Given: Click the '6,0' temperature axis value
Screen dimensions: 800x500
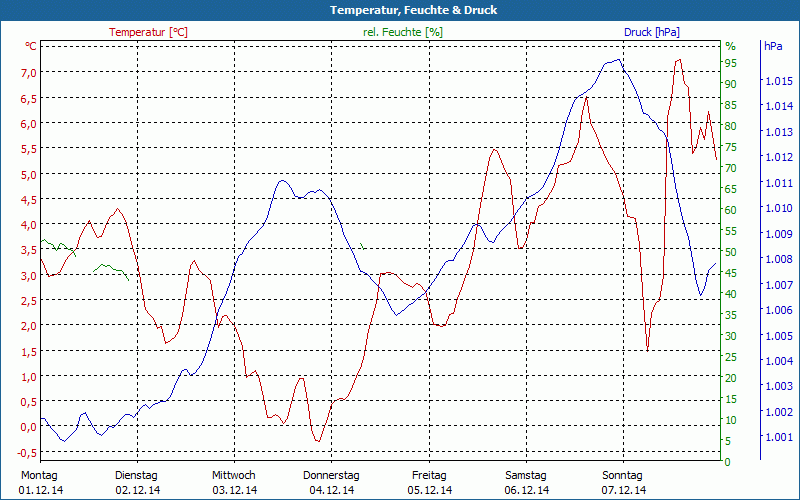Looking at the screenshot, I should pyautogui.click(x=29, y=123).
